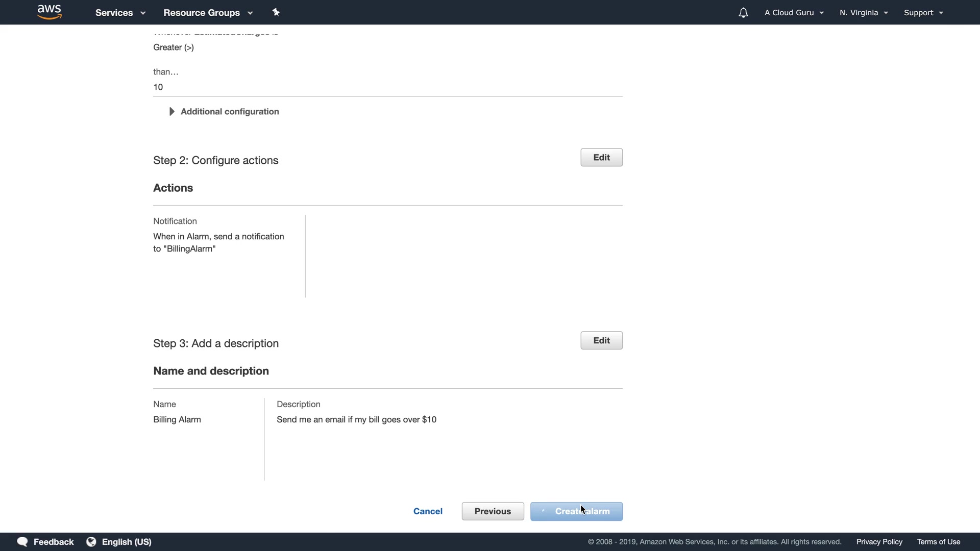
Task: Open the A Cloud Guru account menu
Action: [x=794, y=13]
